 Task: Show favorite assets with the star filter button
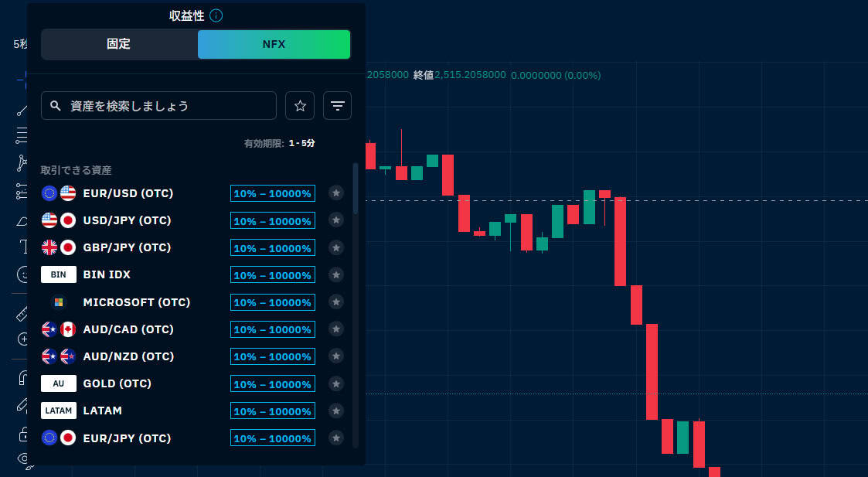click(300, 106)
